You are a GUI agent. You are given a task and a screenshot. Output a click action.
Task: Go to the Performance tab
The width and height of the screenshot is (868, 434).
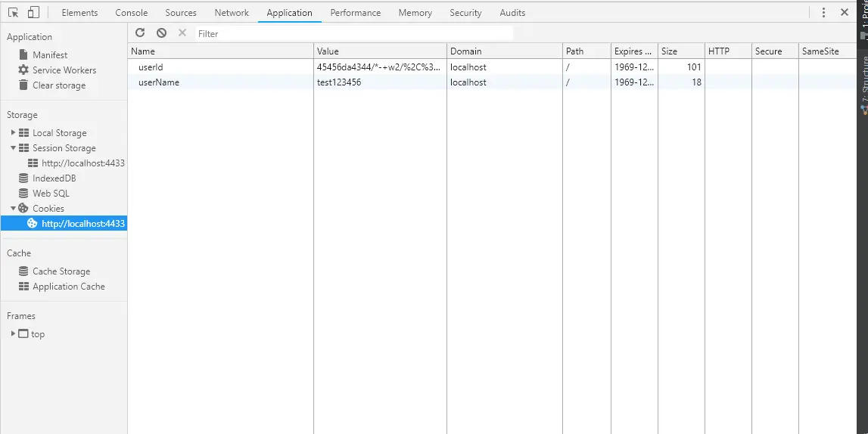coord(356,12)
